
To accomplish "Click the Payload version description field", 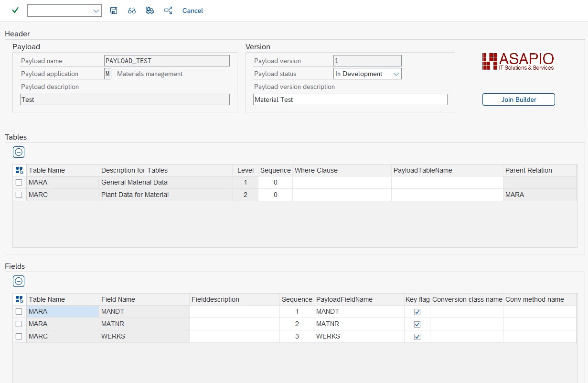I will tap(350, 99).
